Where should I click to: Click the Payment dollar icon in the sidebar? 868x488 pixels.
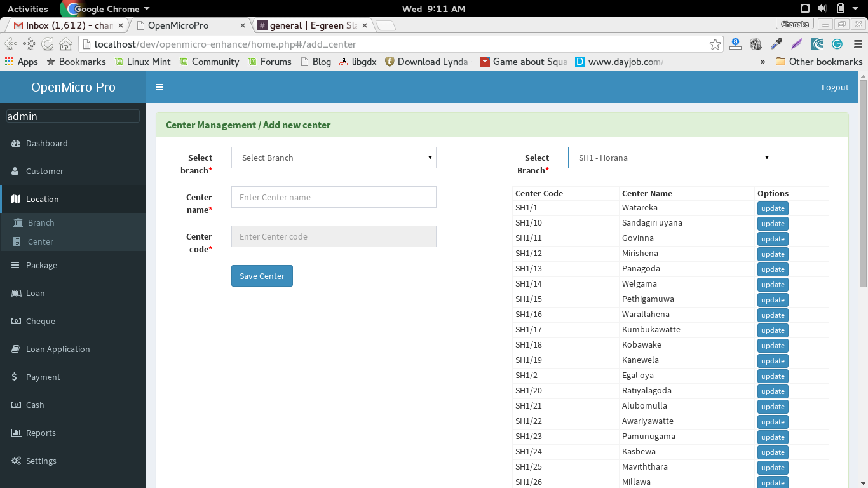click(x=15, y=377)
